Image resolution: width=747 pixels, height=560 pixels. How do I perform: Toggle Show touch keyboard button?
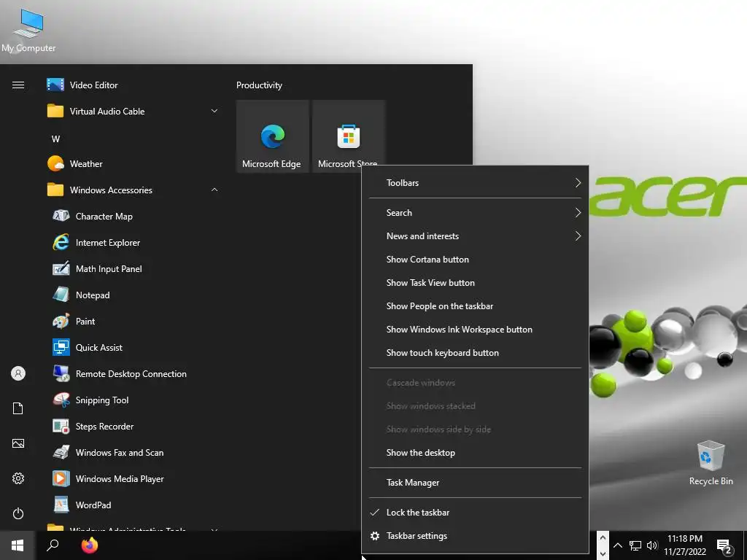pos(475,353)
